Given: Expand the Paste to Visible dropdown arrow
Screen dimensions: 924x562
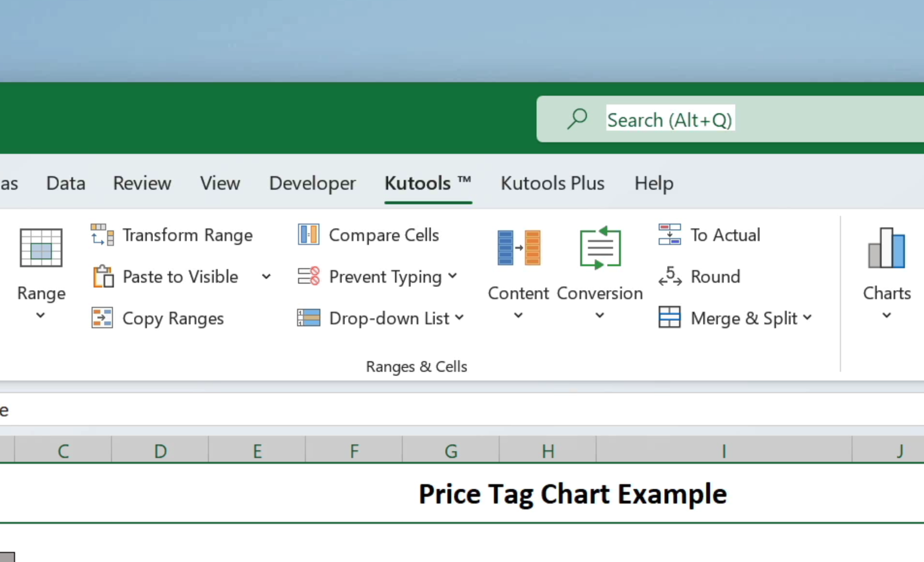Looking at the screenshot, I should coord(266,276).
